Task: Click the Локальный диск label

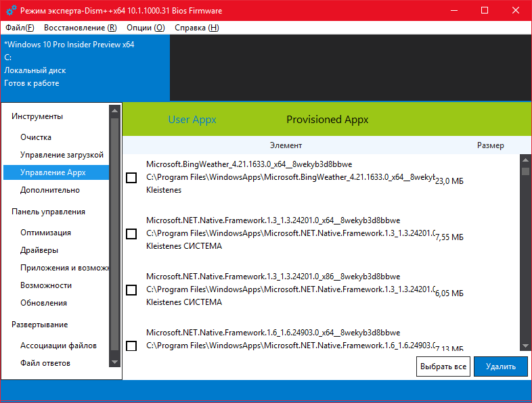Action: [x=35, y=70]
